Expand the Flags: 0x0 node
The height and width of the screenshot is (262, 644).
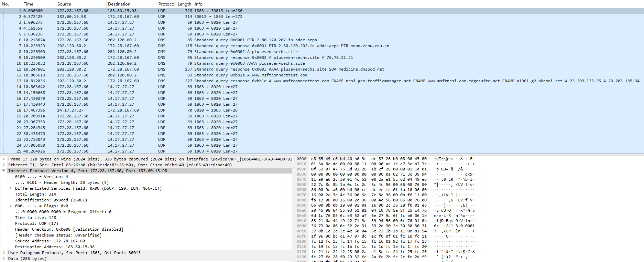pyautogui.click(x=11, y=206)
